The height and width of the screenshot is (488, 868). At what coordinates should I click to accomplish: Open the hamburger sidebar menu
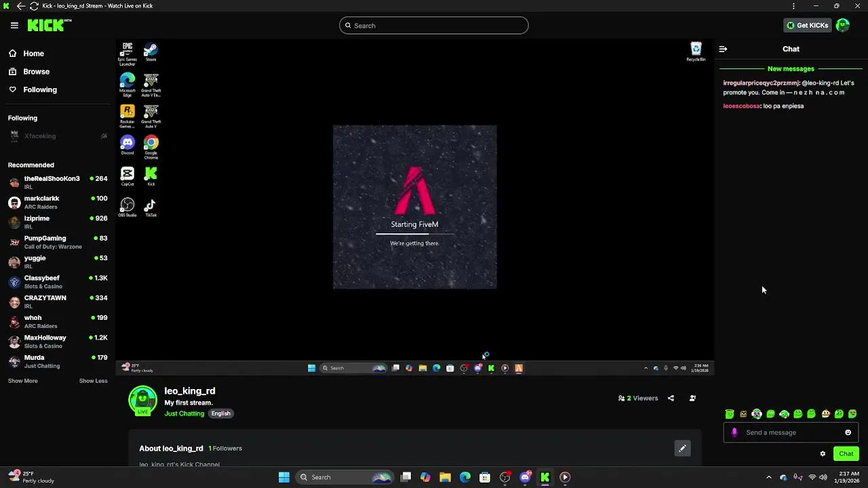[14, 25]
